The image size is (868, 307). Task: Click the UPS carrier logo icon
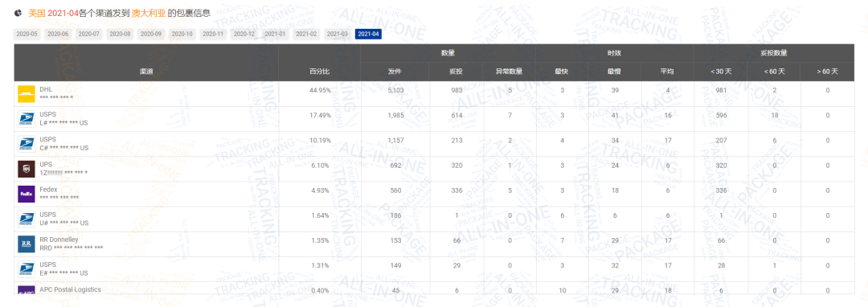pos(26,170)
